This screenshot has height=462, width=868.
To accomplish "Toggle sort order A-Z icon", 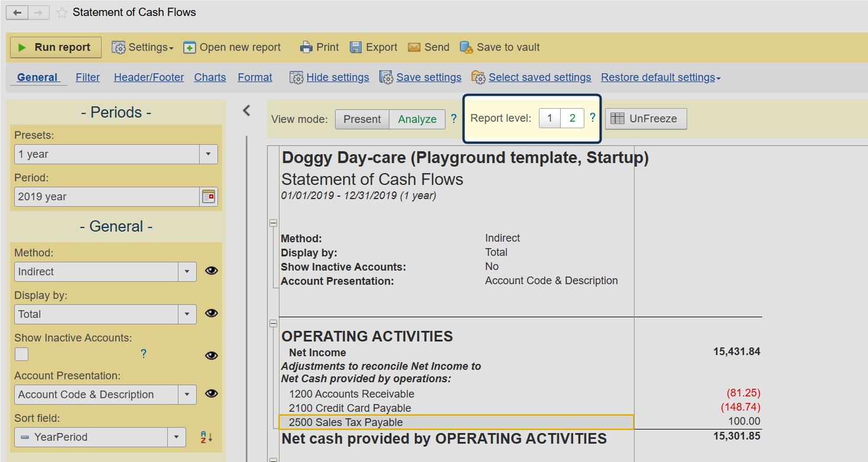I will pyautogui.click(x=206, y=437).
